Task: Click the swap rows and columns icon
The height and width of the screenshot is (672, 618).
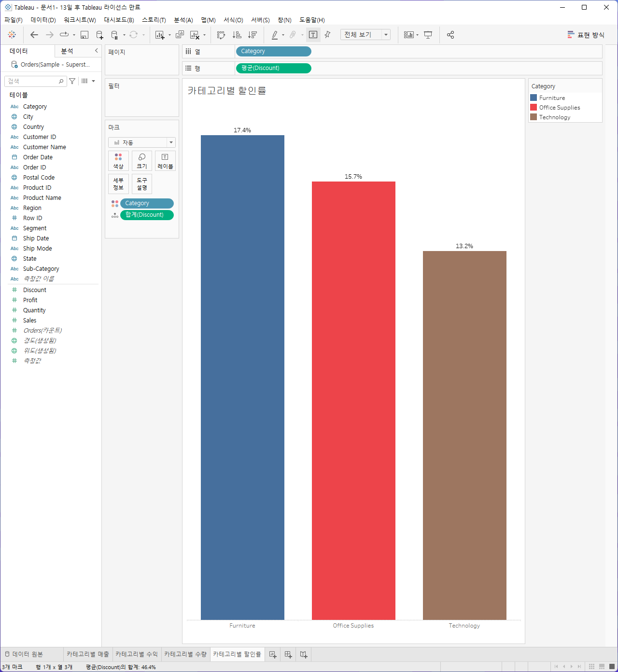Action: pos(221,35)
